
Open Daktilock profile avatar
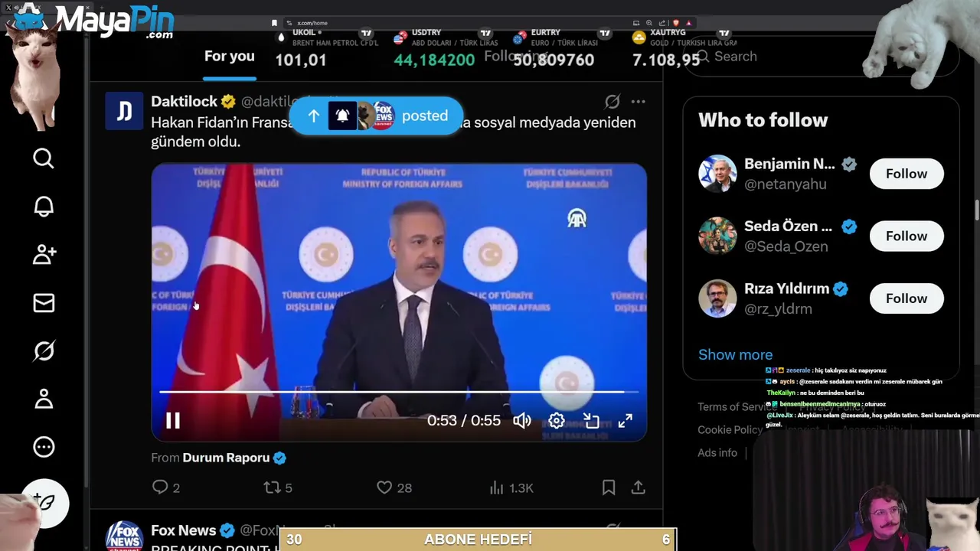tap(124, 111)
